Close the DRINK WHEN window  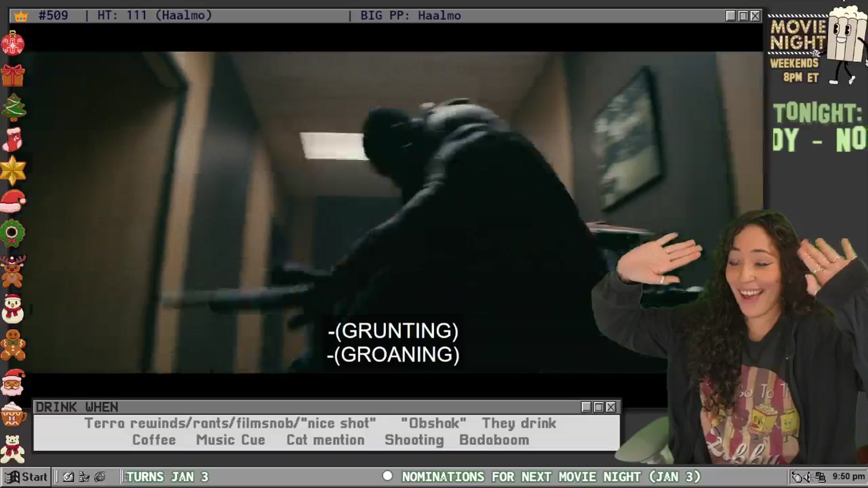tap(611, 407)
